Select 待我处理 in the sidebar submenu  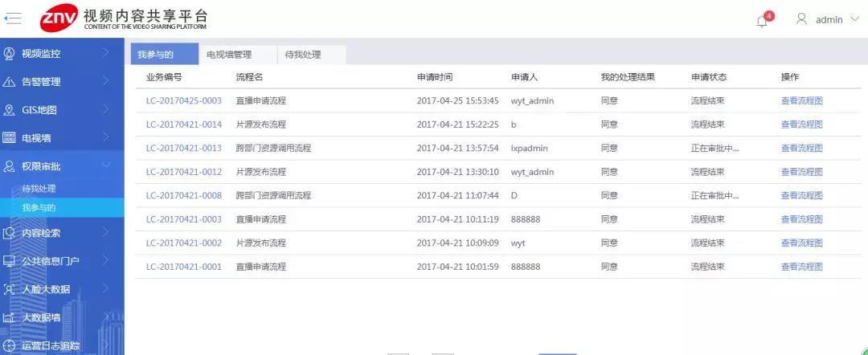tap(39, 189)
